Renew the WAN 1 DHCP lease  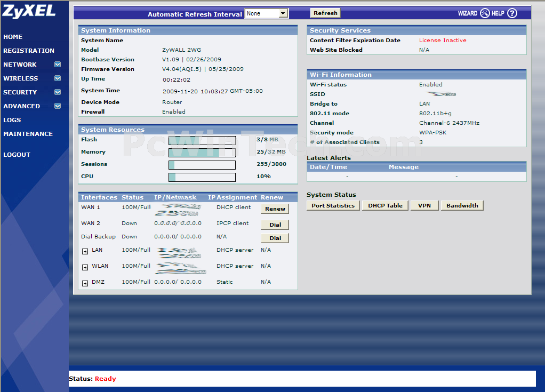(275, 209)
